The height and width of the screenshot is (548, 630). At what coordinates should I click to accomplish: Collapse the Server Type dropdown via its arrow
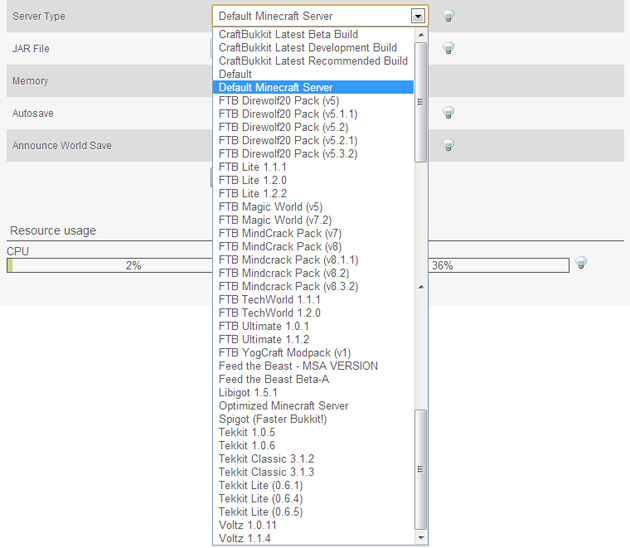coord(418,16)
